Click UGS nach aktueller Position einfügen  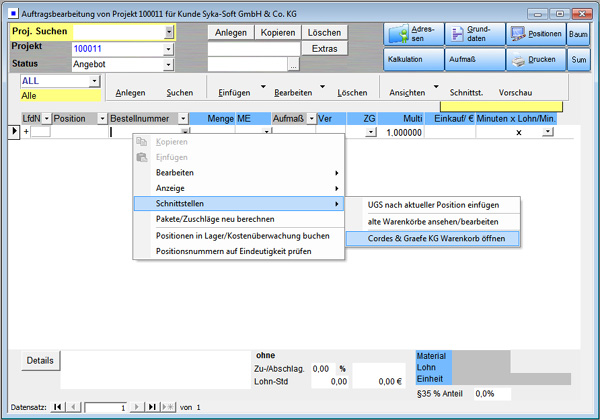432,203
